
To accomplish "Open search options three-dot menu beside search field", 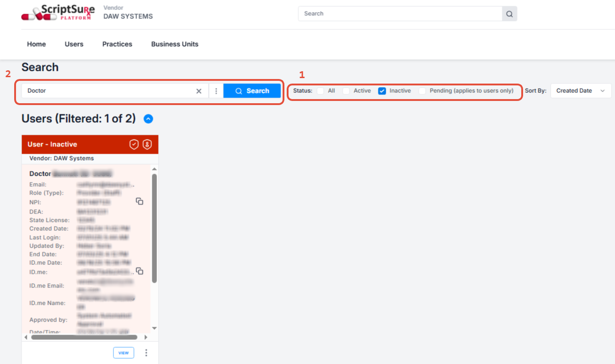I will click(216, 91).
